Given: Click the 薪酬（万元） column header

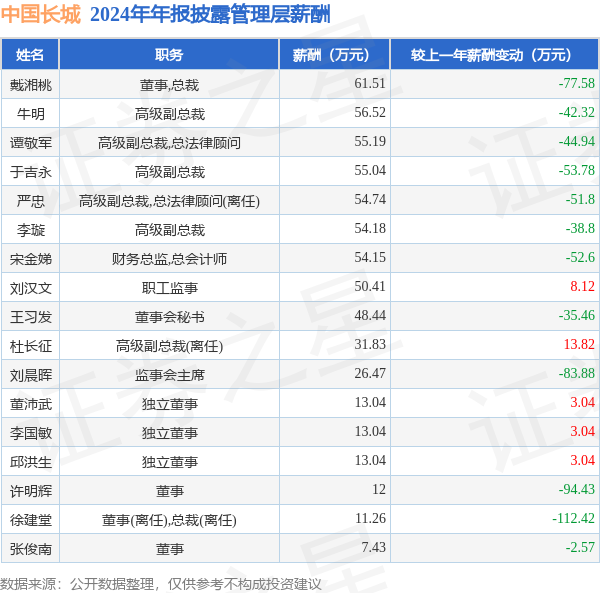Looking at the screenshot, I should click(x=335, y=55).
